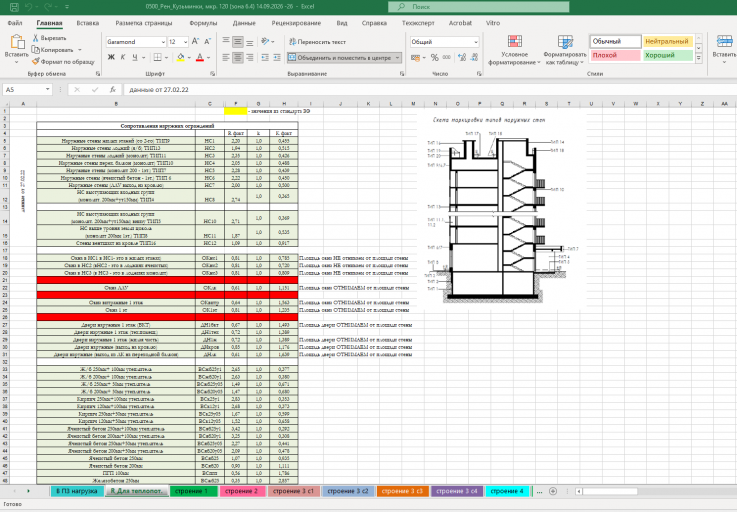Click the insert function fx icon
This screenshot has height=512, width=737.
coord(113,89)
